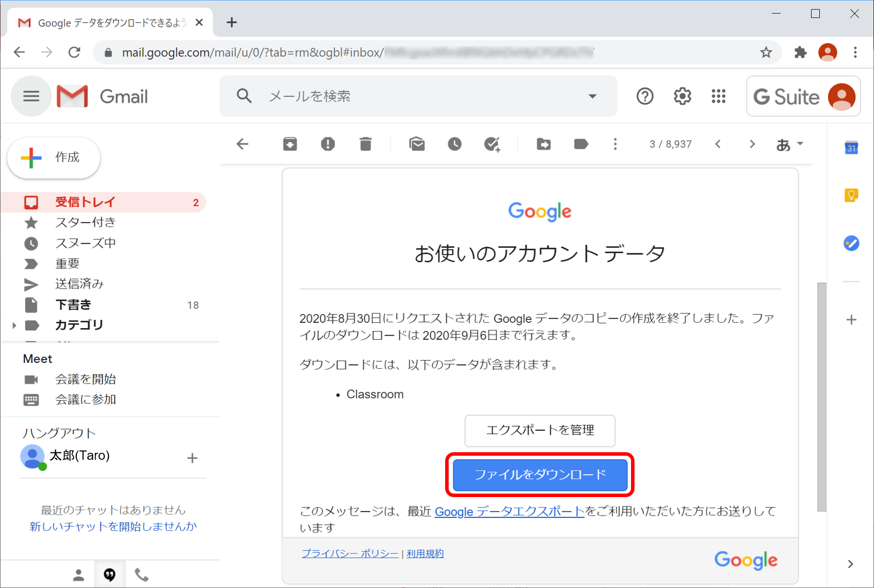Join a meeting via 会議に参加
Viewport: 874px width, 588px height.
85,400
